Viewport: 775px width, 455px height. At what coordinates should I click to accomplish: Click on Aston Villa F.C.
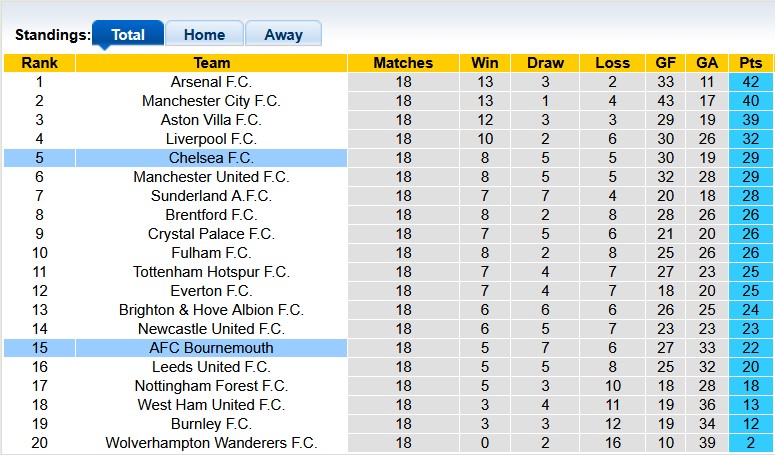pyautogui.click(x=211, y=120)
